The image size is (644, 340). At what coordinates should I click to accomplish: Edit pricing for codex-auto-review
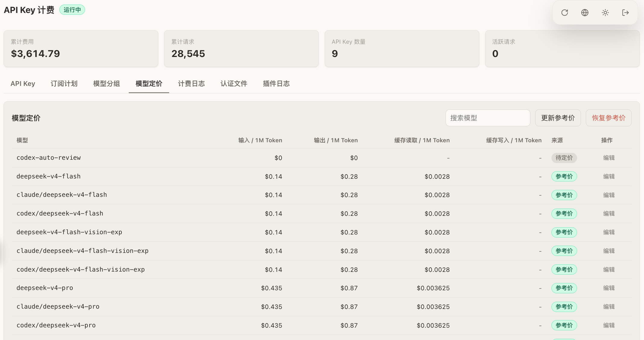[609, 158]
